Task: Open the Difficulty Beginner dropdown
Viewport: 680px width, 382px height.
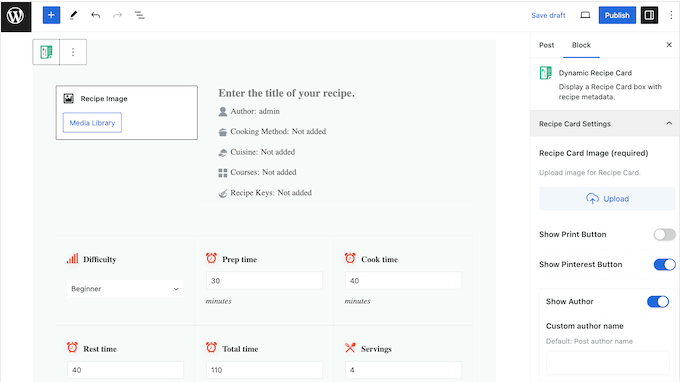Action: (x=125, y=289)
